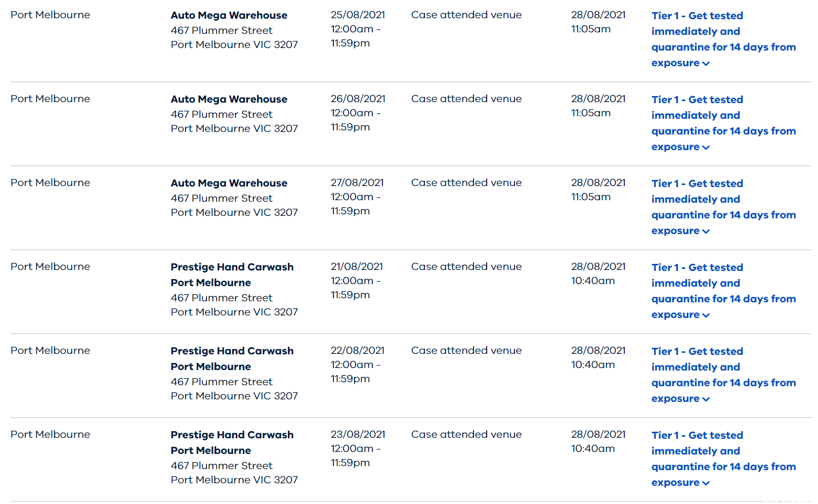Open Tier 1 link for Prestige Hand Carwash 23/08/2021
Screen dimensions: 818x504
[723, 459]
